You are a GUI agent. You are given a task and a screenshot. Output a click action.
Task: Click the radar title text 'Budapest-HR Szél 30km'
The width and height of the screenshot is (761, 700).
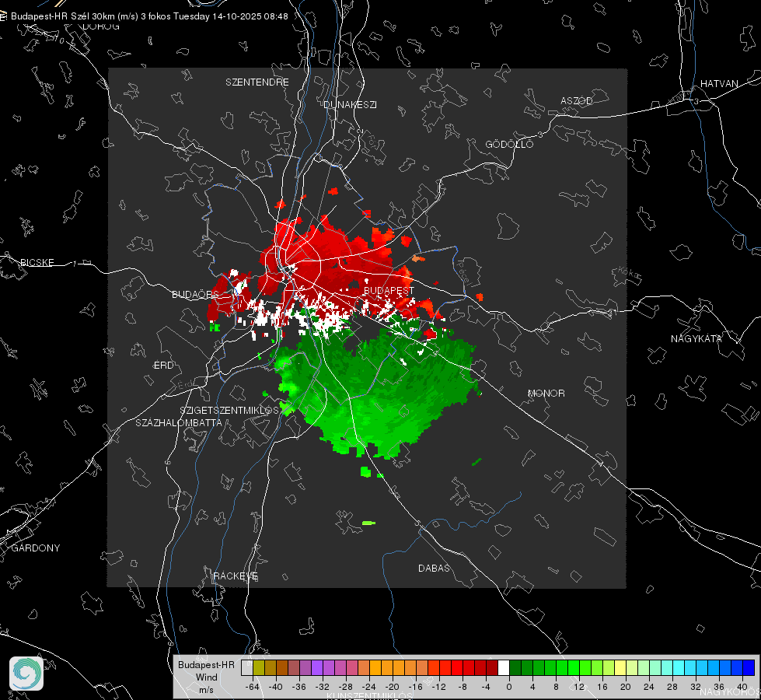pos(63,16)
